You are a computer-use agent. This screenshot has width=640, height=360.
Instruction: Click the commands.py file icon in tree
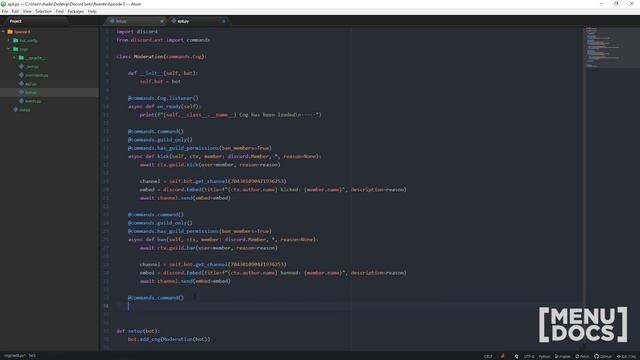[x=22, y=75]
